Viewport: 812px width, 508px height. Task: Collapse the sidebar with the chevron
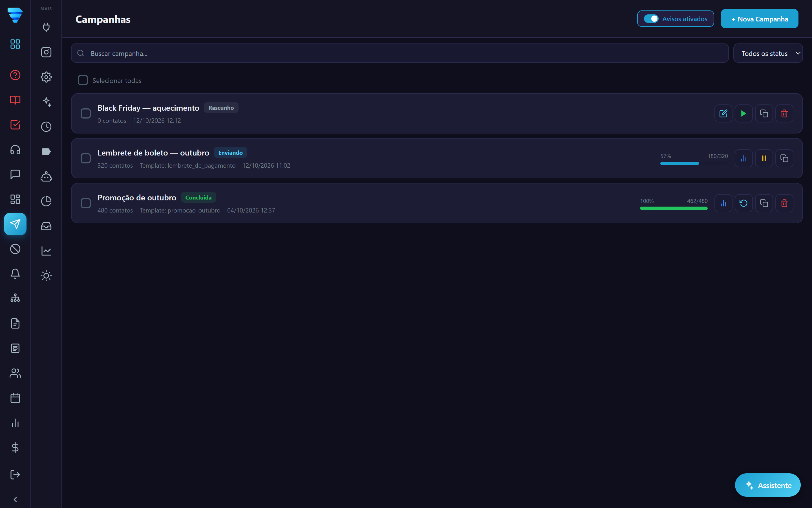pyautogui.click(x=15, y=499)
